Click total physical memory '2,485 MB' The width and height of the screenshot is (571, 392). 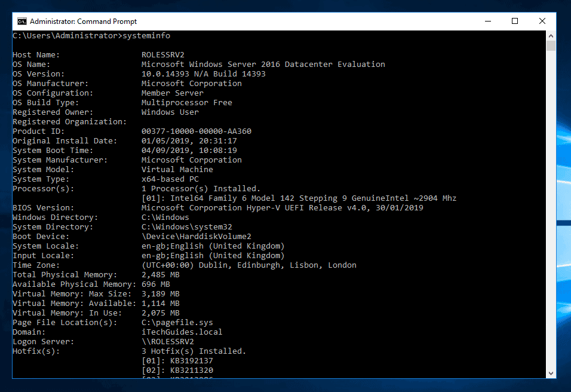click(160, 275)
